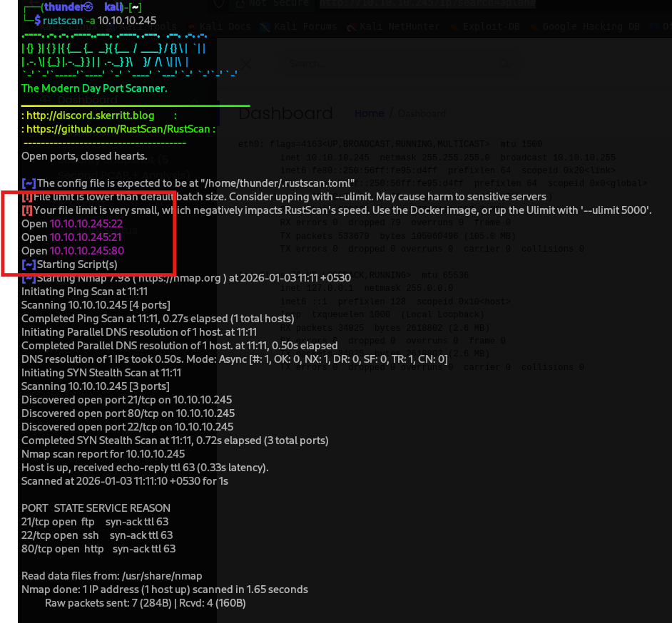This screenshot has height=623, width=672.
Task: Click the 'inet 10.10.10.245' line in browser page
Action: click(447, 158)
